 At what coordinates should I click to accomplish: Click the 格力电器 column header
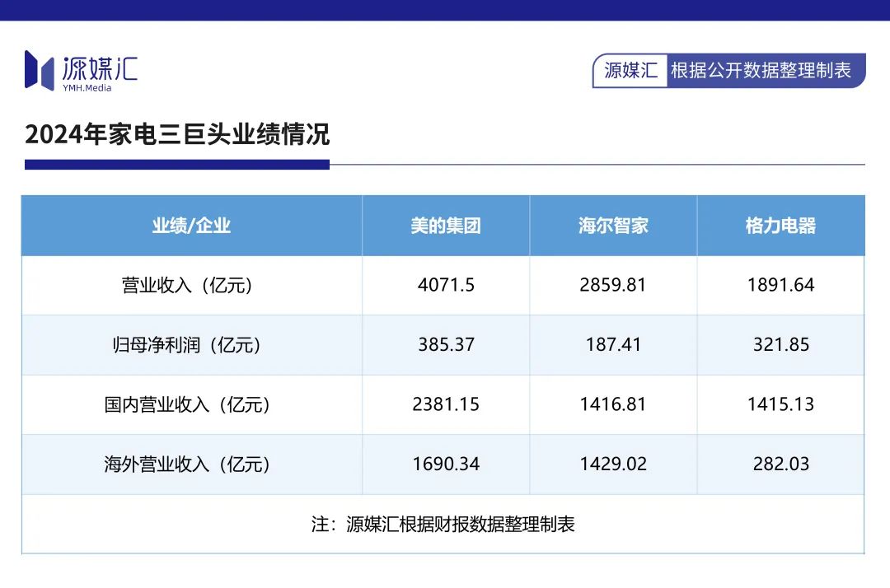coord(781,225)
